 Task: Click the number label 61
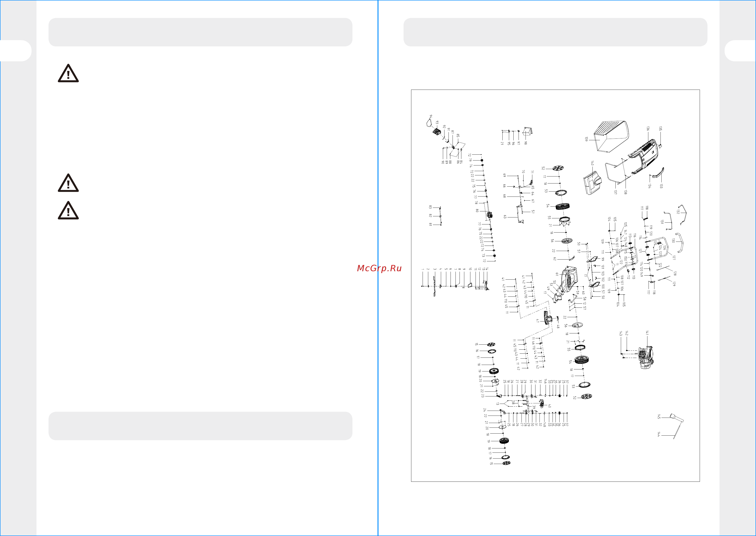[557, 274]
